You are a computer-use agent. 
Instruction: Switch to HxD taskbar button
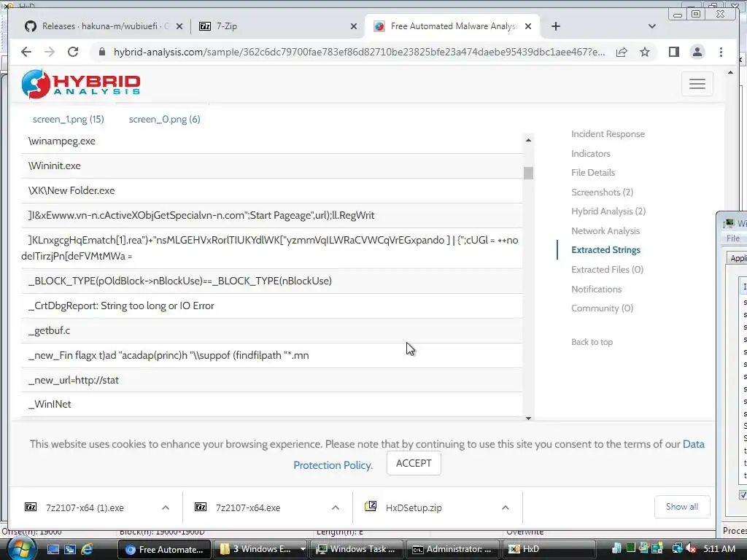549,549
